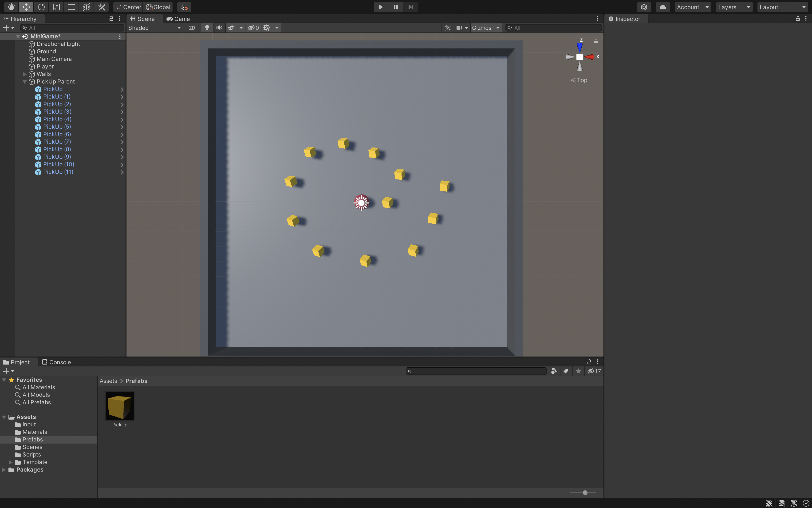812x508 pixels.
Task: Select the Scripts folder
Action: (32, 455)
